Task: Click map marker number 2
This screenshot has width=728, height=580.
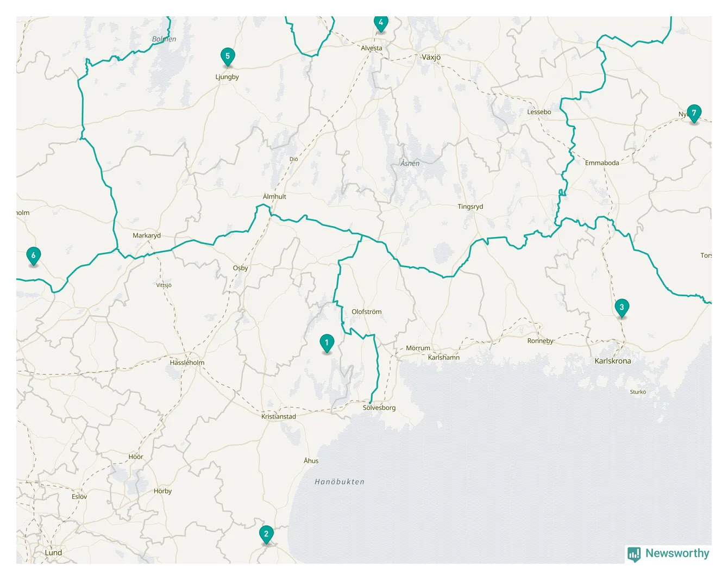Action: [266, 534]
